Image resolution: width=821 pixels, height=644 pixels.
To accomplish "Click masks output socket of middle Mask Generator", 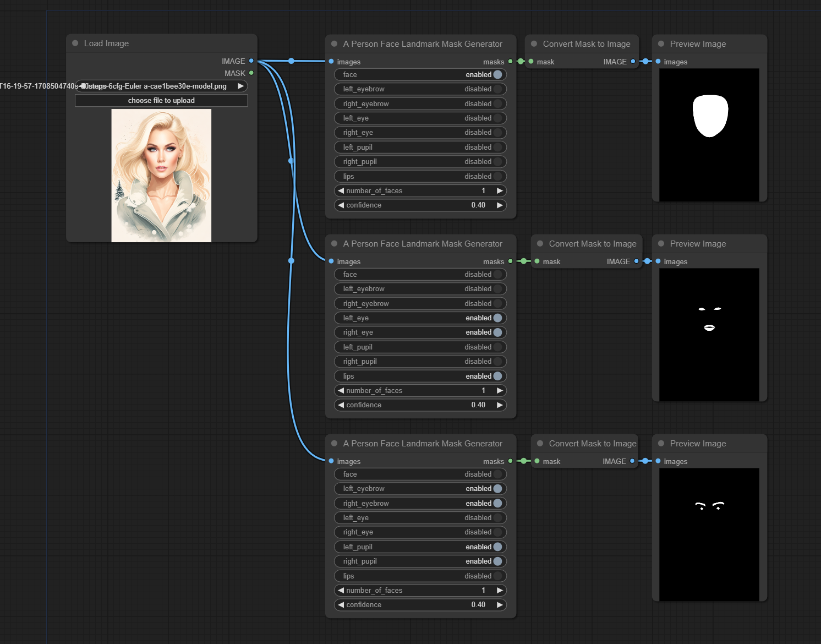I will pyautogui.click(x=511, y=261).
